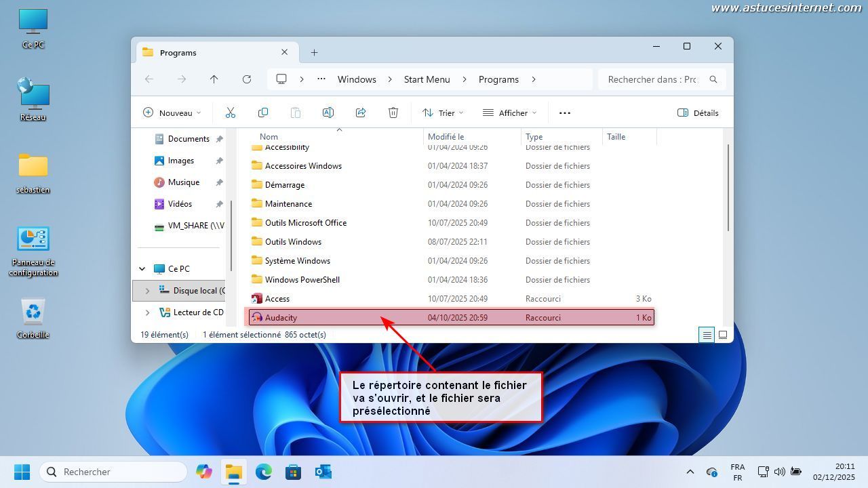Click the Nouveau button
Screen dimensions: 868x488
[x=172, y=113]
